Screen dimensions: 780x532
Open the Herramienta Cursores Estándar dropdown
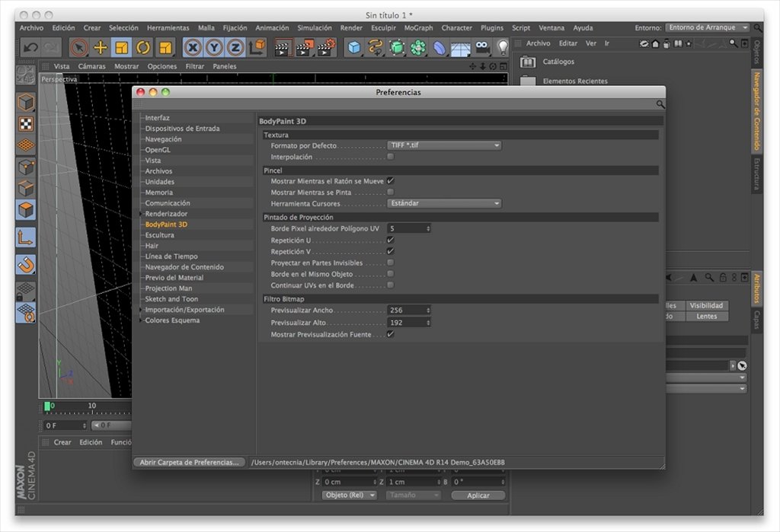point(444,203)
